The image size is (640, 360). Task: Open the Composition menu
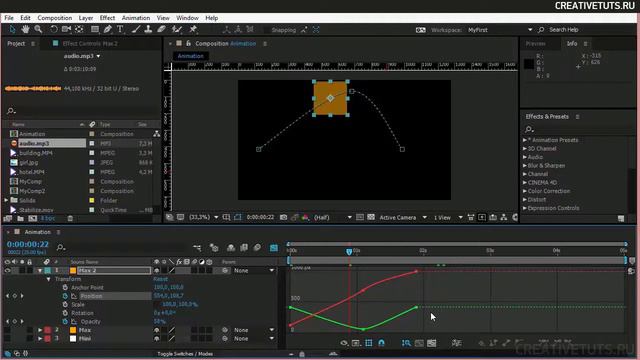(x=55, y=18)
